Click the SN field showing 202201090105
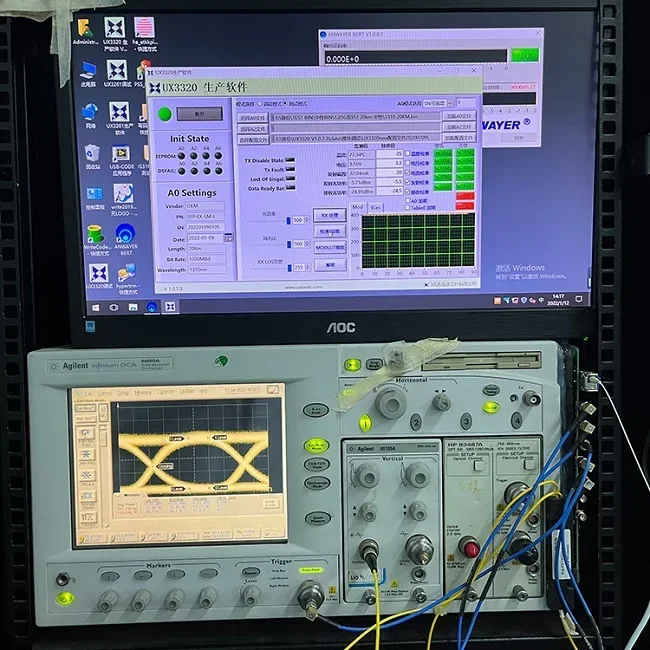Image resolution: width=650 pixels, height=650 pixels. [206, 227]
